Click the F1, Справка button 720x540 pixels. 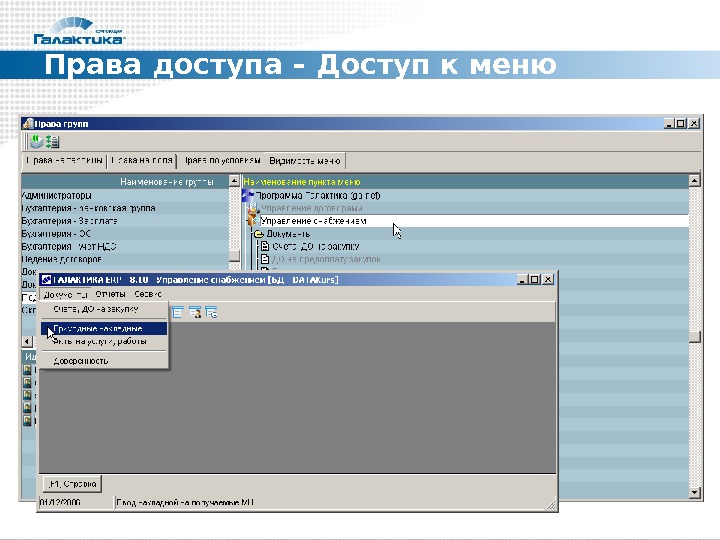pyautogui.click(x=72, y=484)
